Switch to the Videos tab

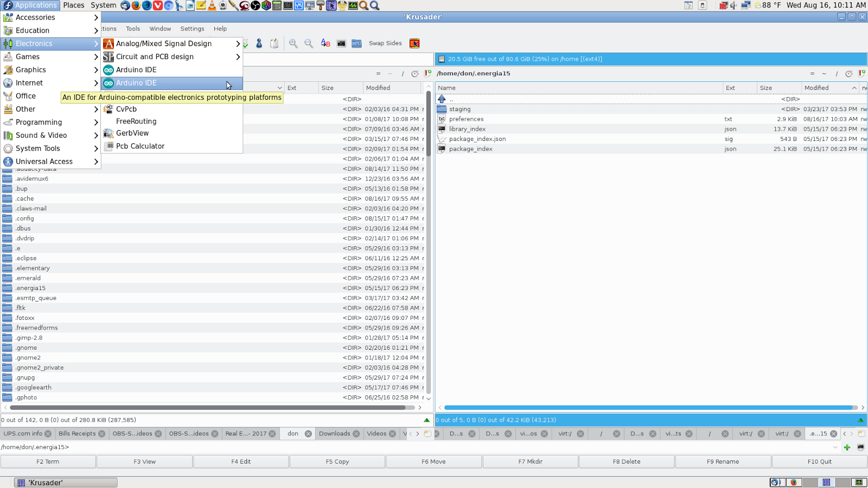(x=380, y=434)
